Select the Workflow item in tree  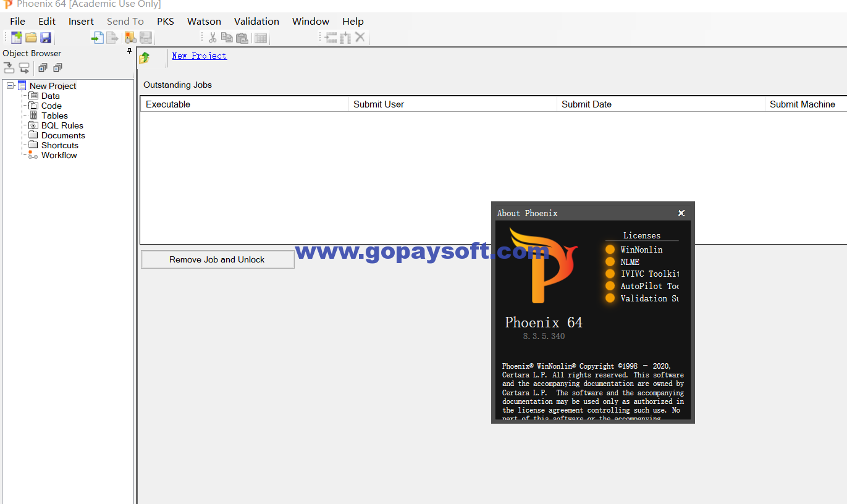[x=59, y=155]
